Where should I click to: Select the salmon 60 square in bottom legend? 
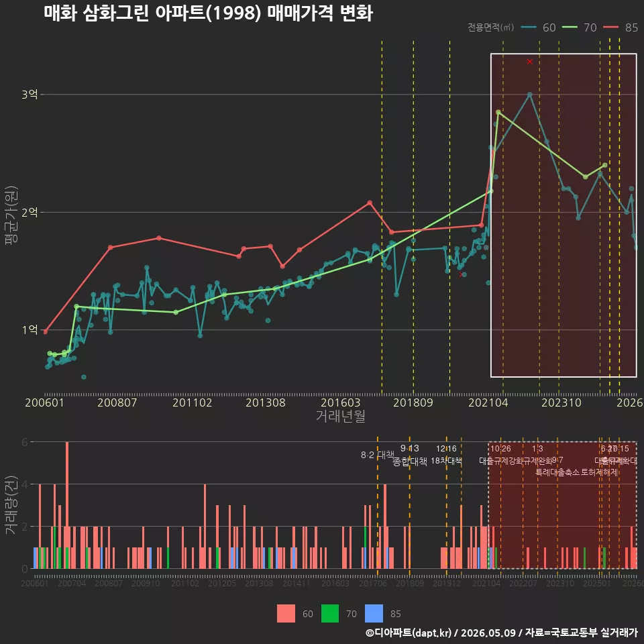point(286,614)
